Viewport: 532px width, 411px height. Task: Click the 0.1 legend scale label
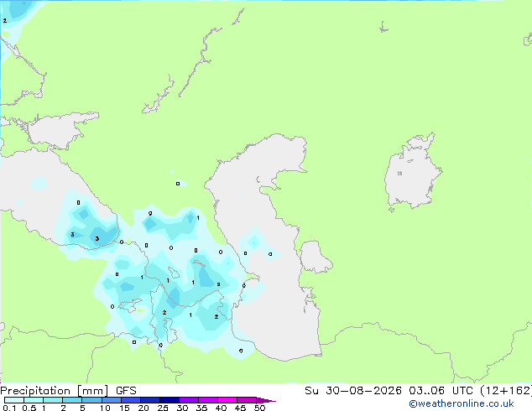[9, 408]
